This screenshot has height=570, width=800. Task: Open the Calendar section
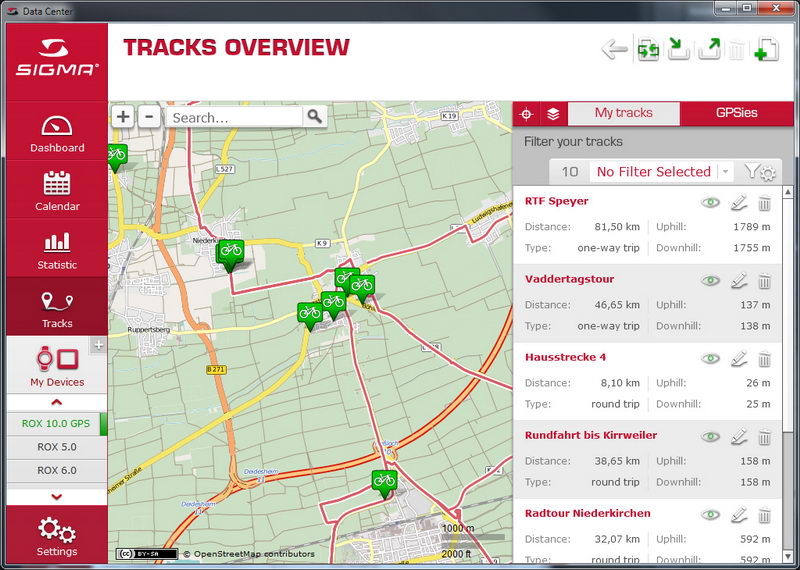(x=57, y=191)
